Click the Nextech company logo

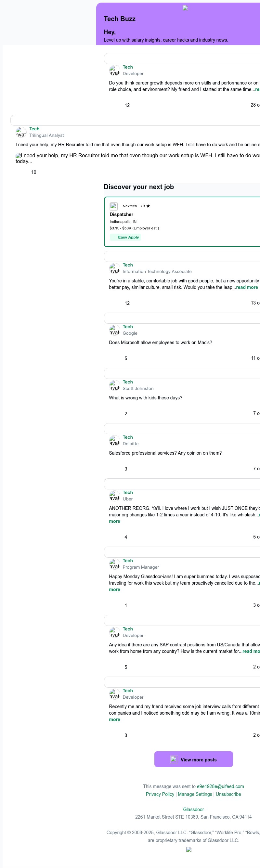(x=114, y=206)
